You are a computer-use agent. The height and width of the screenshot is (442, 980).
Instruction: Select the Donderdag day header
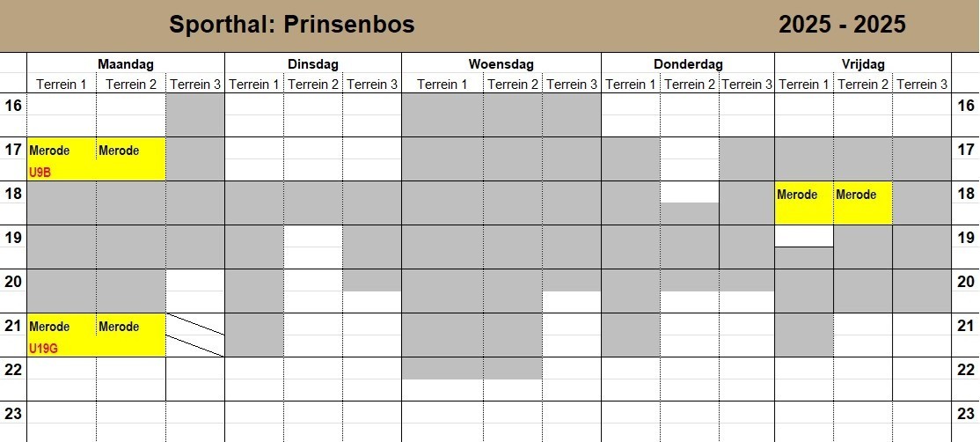pyautogui.click(x=688, y=64)
